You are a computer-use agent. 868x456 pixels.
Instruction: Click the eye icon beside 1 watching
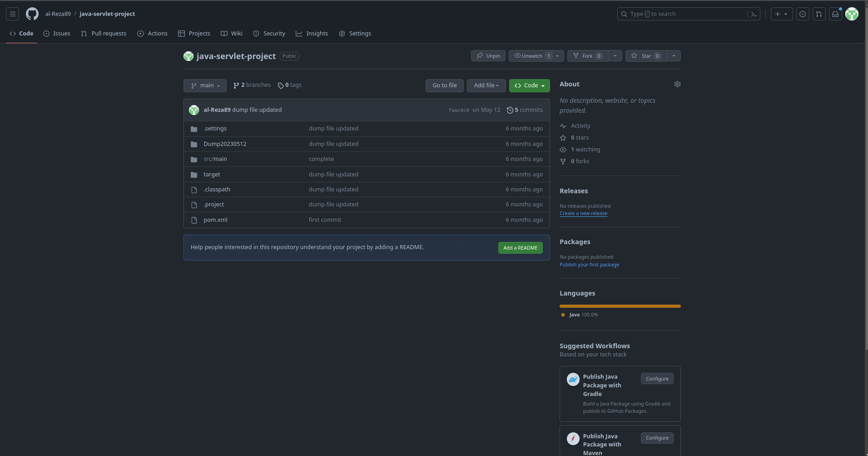click(x=563, y=150)
